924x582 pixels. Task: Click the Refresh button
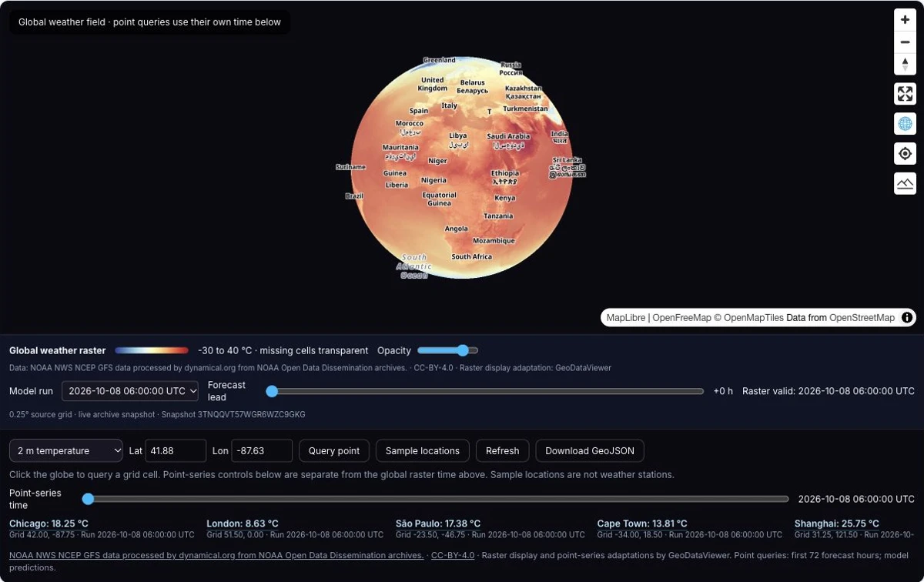click(x=503, y=450)
